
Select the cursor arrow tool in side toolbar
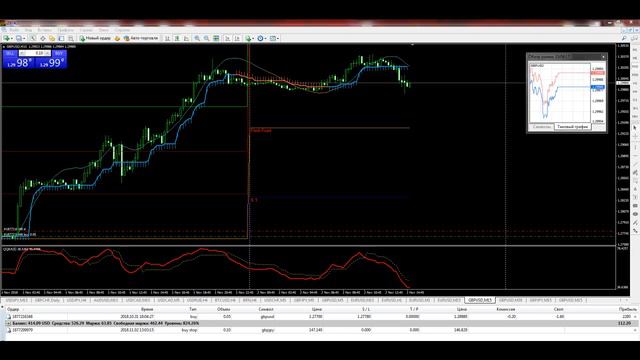tap(635, 127)
